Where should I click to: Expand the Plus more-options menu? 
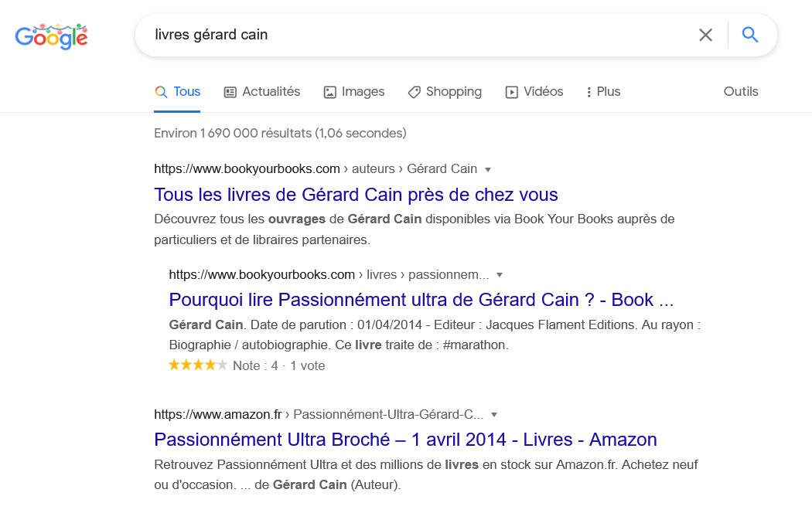(603, 91)
